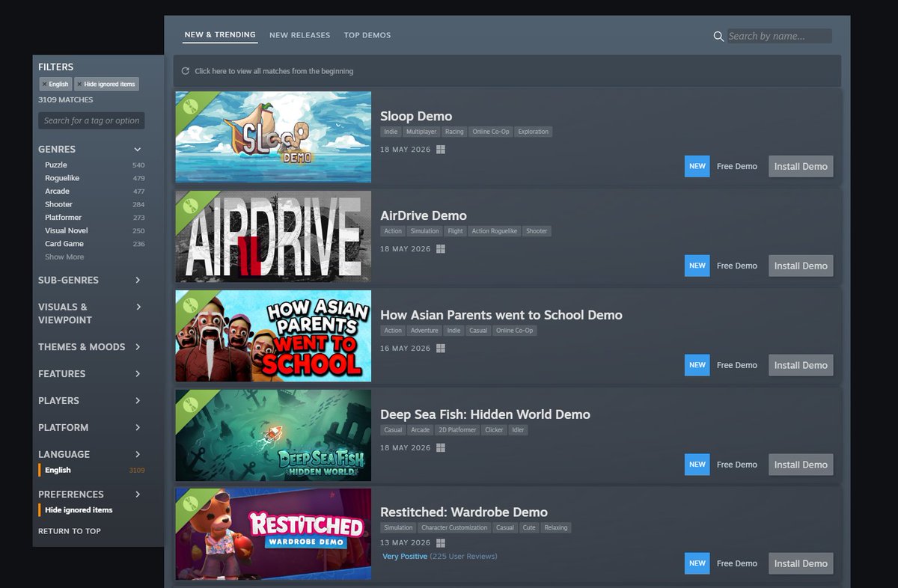The height and width of the screenshot is (588, 898).
Task: Click Windows icon on Restitched: Wardrobe Demo
Action: (441, 543)
